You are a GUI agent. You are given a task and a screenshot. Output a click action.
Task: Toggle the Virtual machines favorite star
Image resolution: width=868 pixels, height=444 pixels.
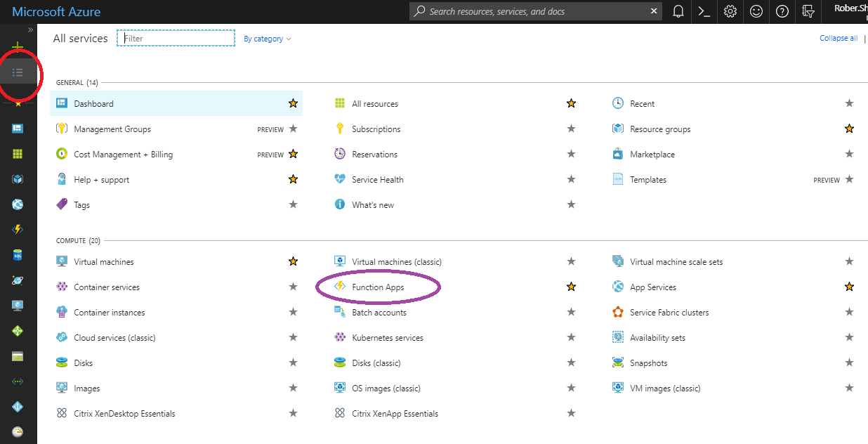(x=294, y=261)
